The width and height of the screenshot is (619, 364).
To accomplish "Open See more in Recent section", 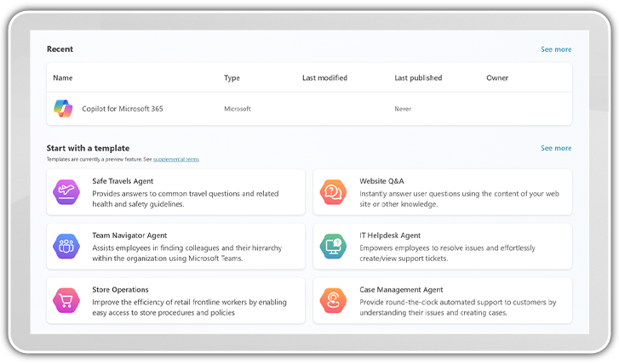I will pos(556,49).
